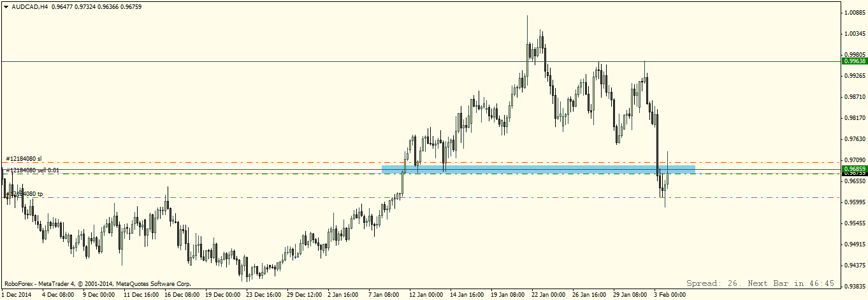Click the 29 Jan 08:00 time label
This screenshot has width=868, height=300.
point(631,295)
